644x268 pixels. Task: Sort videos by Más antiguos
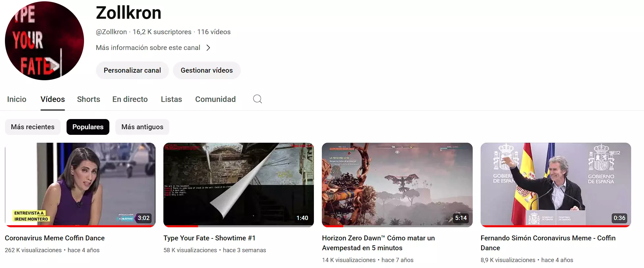[142, 127]
